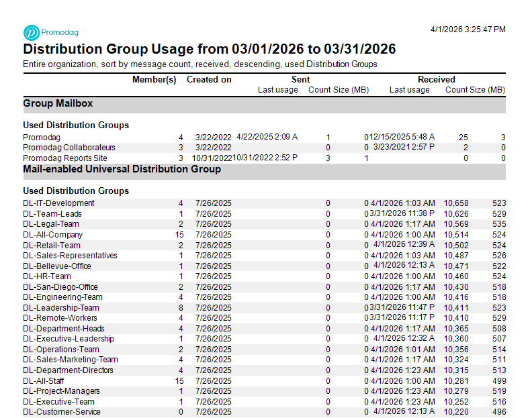Select the DL-All-Staff group name
Viewport: 532px width, 418px height.
coord(45,380)
